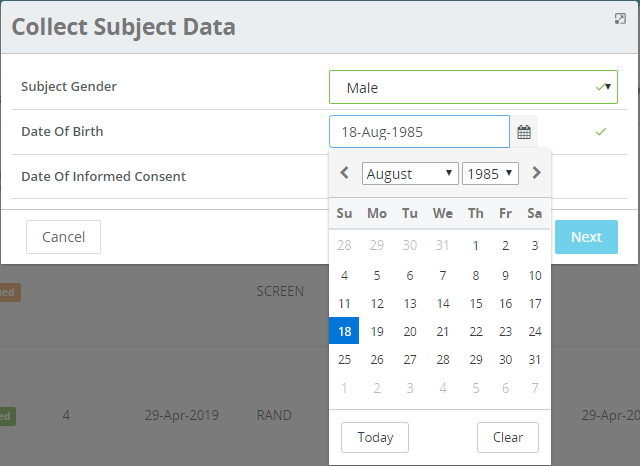
Task: Select August 2 in the calendar
Action: pyautogui.click(x=505, y=246)
